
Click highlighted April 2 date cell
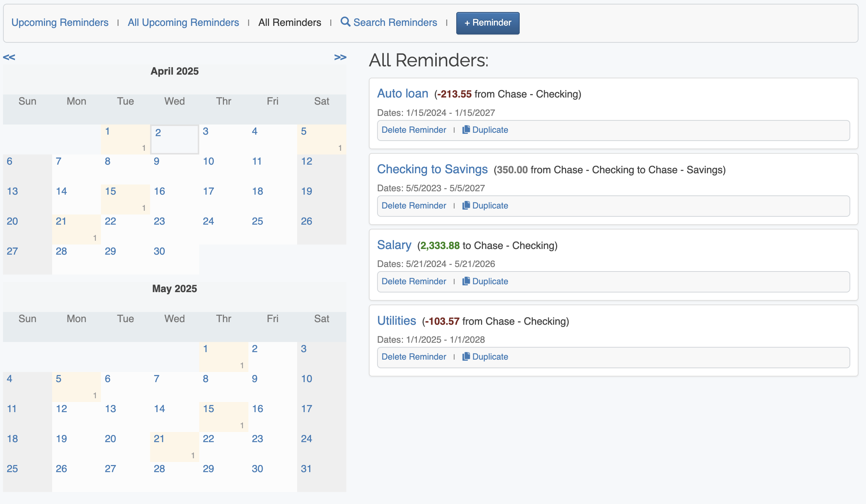(158, 133)
